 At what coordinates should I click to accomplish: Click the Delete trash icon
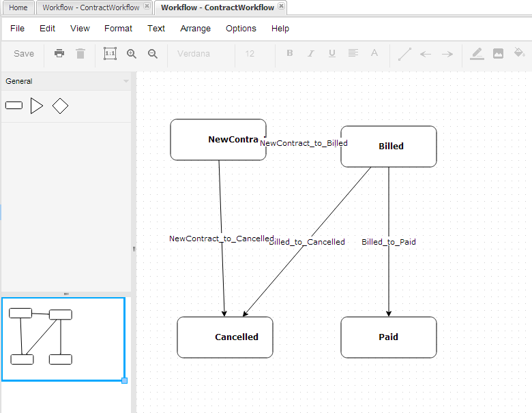(80, 54)
